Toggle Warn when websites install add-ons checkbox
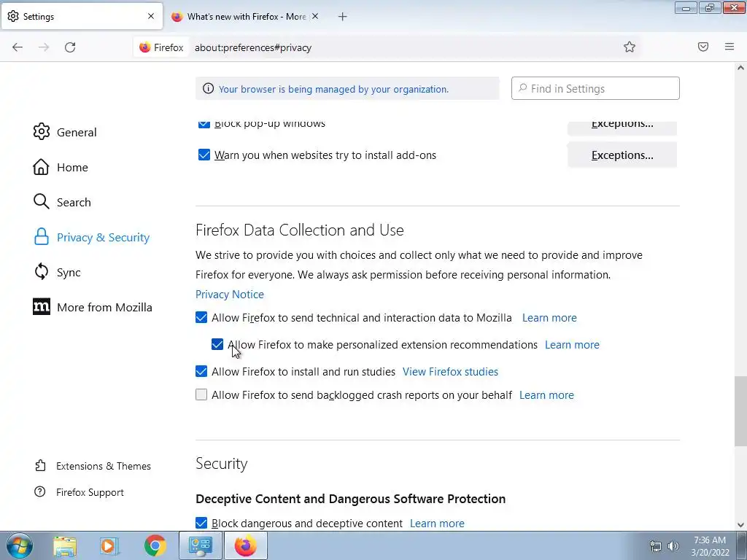Image resolution: width=747 pixels, height=560 pixels. pos(204,155)
